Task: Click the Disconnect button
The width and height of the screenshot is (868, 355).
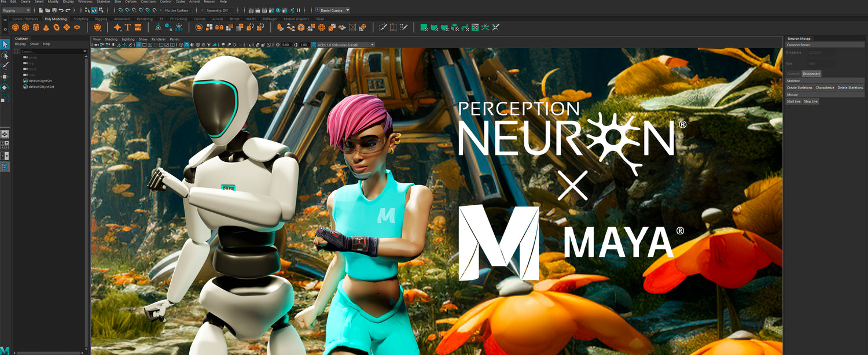Action: point(811,73)
